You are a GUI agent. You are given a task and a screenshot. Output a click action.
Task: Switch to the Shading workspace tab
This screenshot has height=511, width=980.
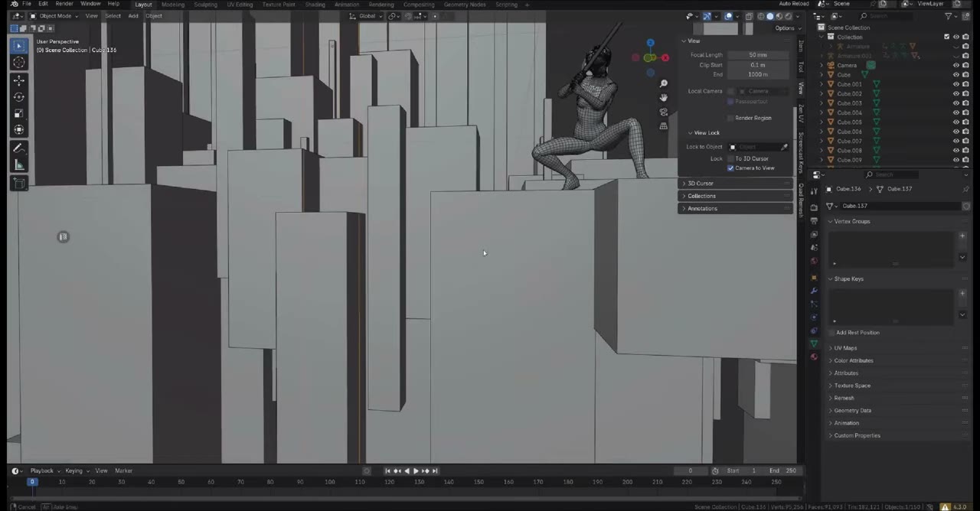point(315,5)
